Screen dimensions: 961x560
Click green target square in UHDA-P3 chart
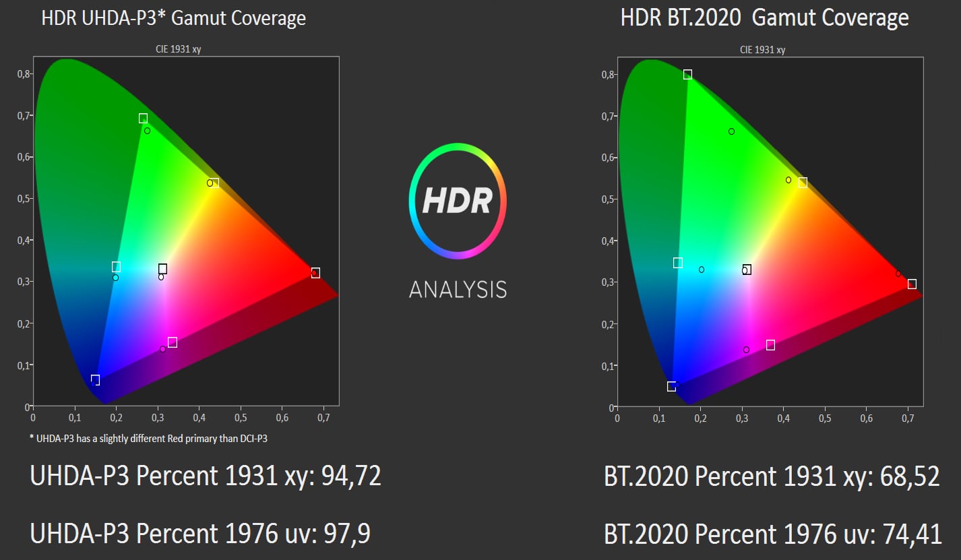pos(143,119)
